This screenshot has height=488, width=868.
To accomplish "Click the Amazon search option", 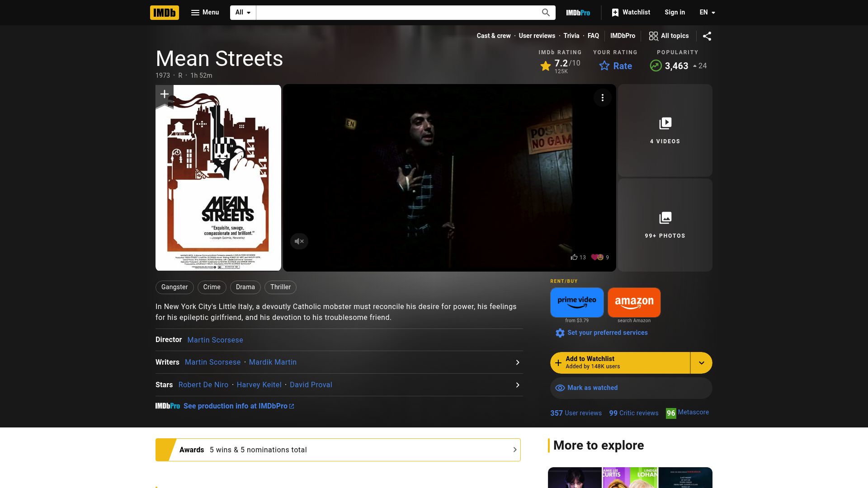I will (634, 302).
